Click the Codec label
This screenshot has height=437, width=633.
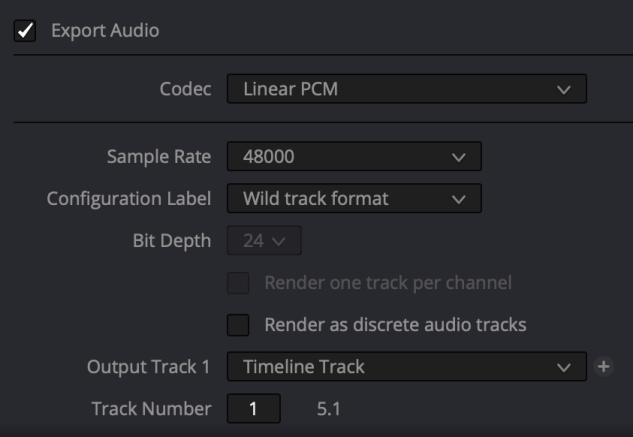(186, 89)
